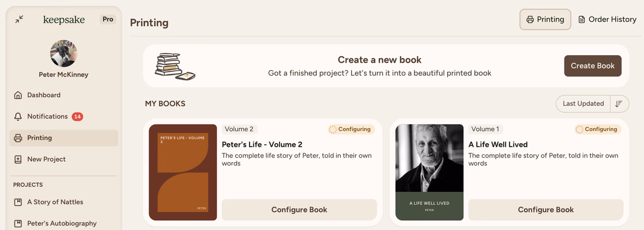The height and width of the screenshot is (230, 644).
Task: Configure Book for A Life Well Lived
Action: click(546, 210)
